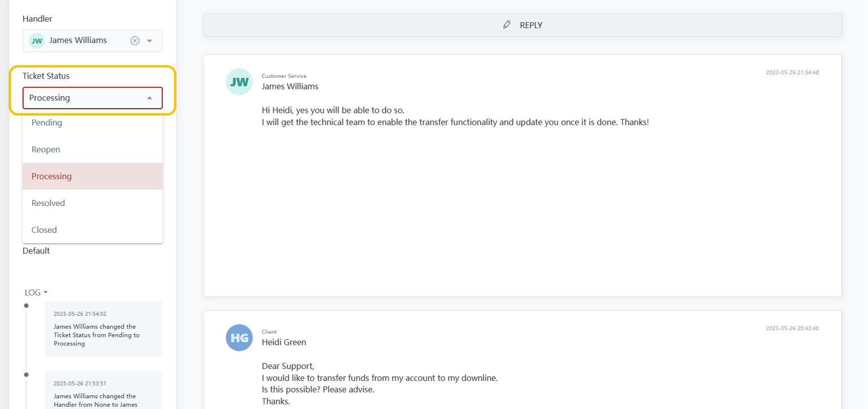Click the Ticket Status input field
This screenshot has height=409, width=868.
83,98
